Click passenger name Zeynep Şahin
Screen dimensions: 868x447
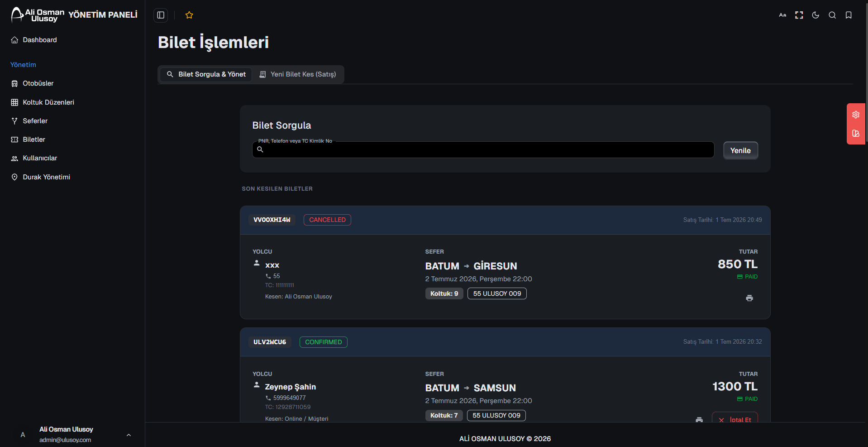[291, 387]
